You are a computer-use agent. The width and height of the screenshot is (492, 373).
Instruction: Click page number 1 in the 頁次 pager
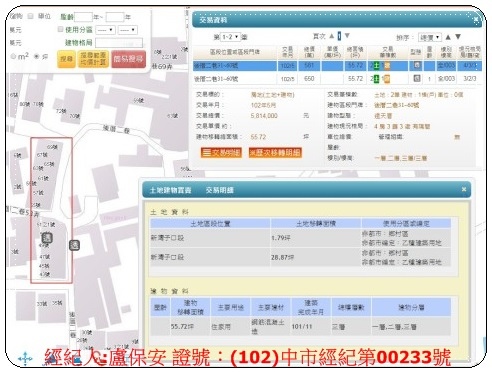point(339,36)
